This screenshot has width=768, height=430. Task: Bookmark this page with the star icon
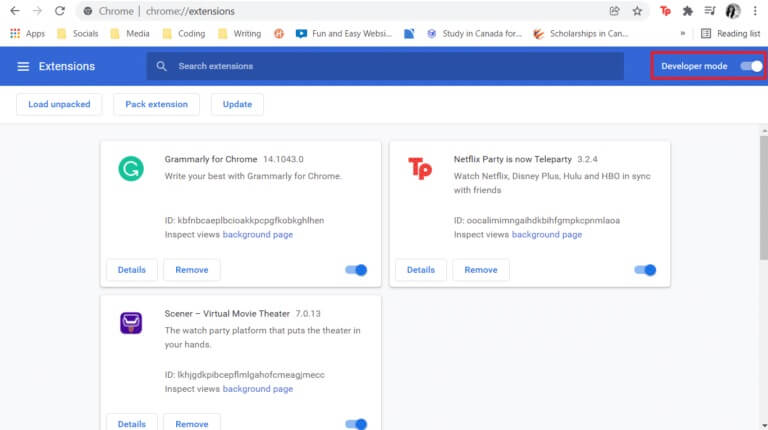click(637, 11)
